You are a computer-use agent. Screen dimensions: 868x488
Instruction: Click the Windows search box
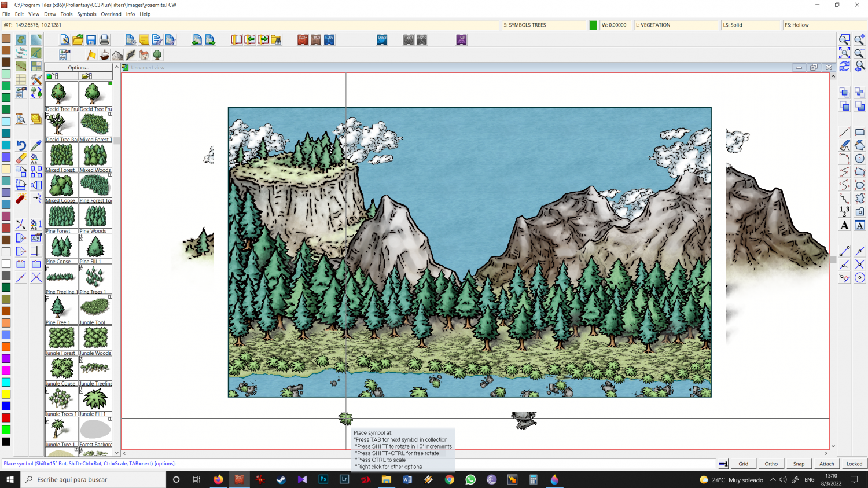pyautogui.click(x=93, y=479)
